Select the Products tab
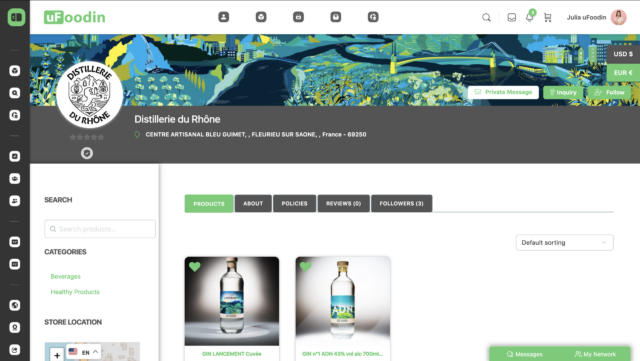 point(209,203)
